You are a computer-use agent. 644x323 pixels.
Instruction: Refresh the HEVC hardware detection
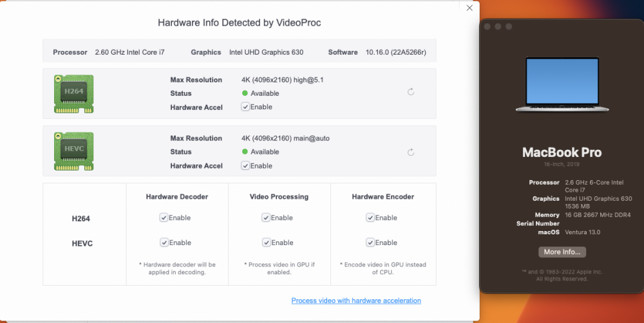(x=411, y=152)
